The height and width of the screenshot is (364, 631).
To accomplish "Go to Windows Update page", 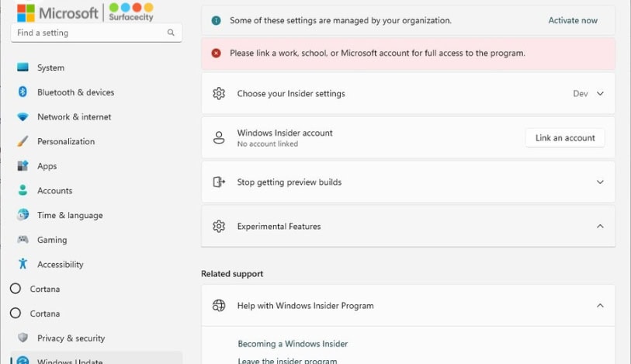I will [x=70, y=359].
